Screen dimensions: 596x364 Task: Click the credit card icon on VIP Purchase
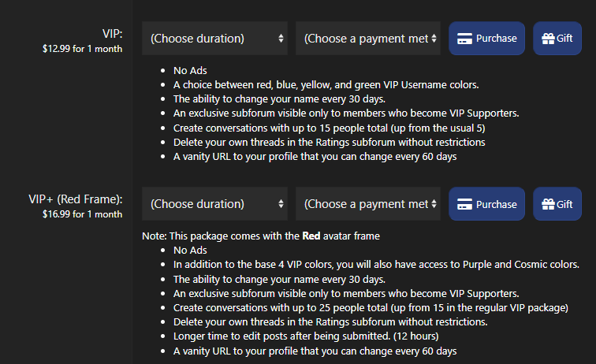click(x=465, y=39)
